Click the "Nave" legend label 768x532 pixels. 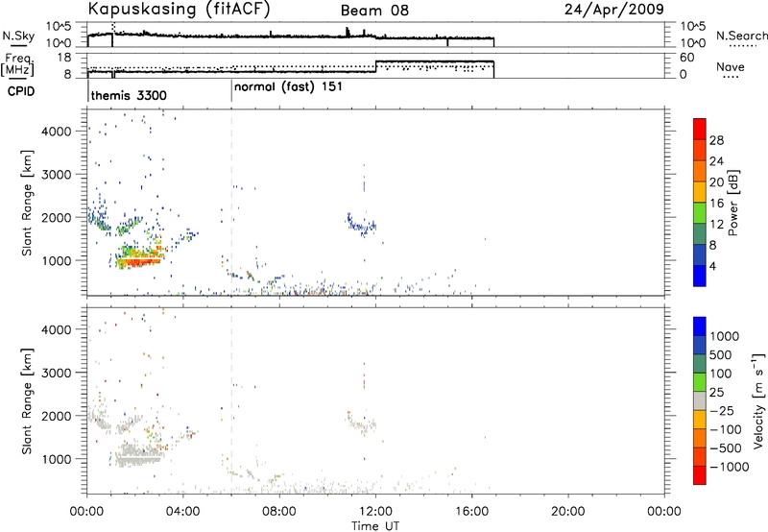(x=731, y=66)
